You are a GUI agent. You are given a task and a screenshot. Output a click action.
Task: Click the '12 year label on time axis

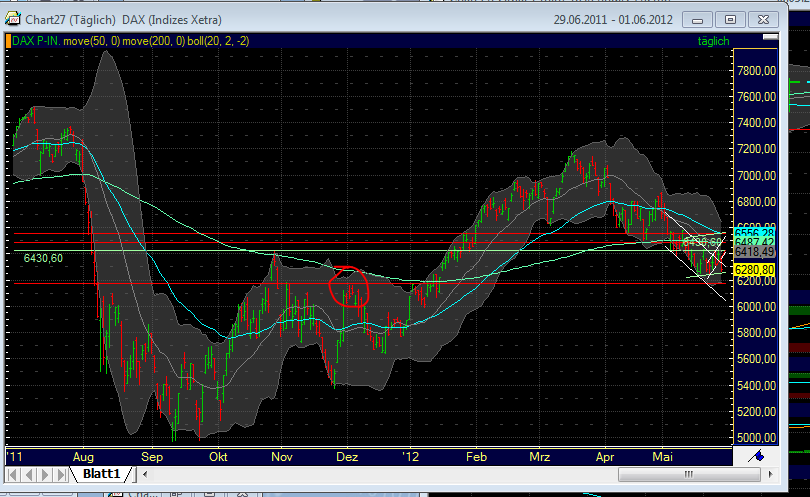(410, 457)
